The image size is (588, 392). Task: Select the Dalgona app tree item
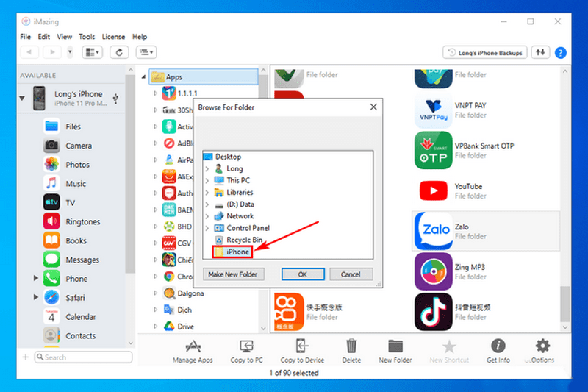click(184, 293)
